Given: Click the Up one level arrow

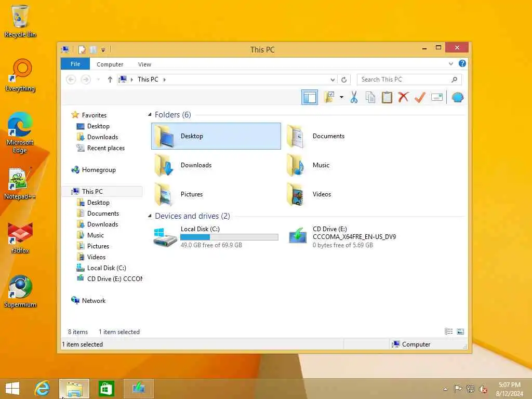Looking at the screenshot, I should (x=110, y=79).
